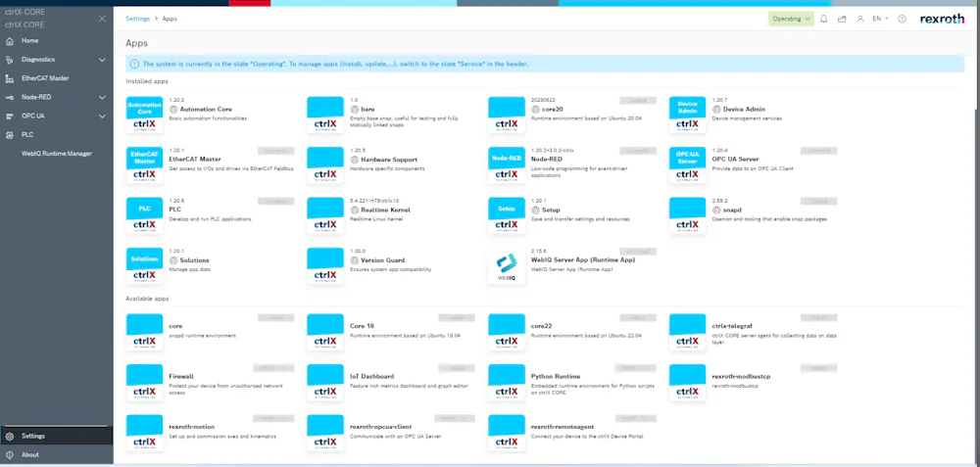Open the greyed split button on rexroth-motion card

pos(273,418)
